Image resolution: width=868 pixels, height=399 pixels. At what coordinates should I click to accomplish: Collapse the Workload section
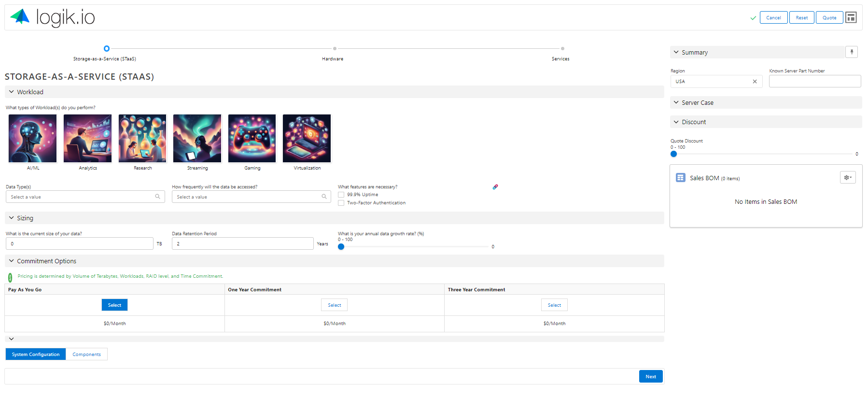tap(12, 92)
